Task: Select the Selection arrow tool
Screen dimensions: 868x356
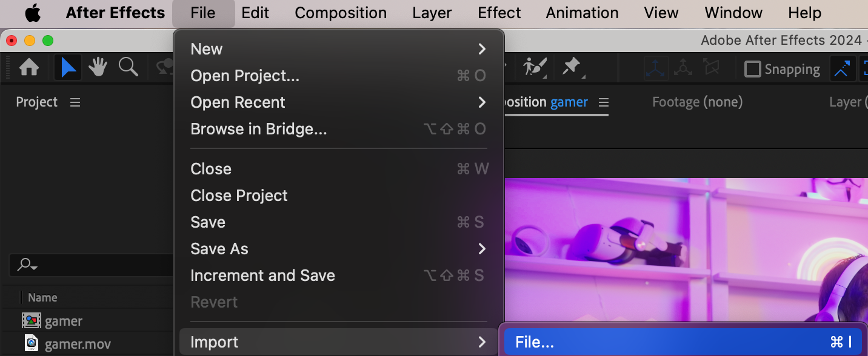Action: (68, 67)
